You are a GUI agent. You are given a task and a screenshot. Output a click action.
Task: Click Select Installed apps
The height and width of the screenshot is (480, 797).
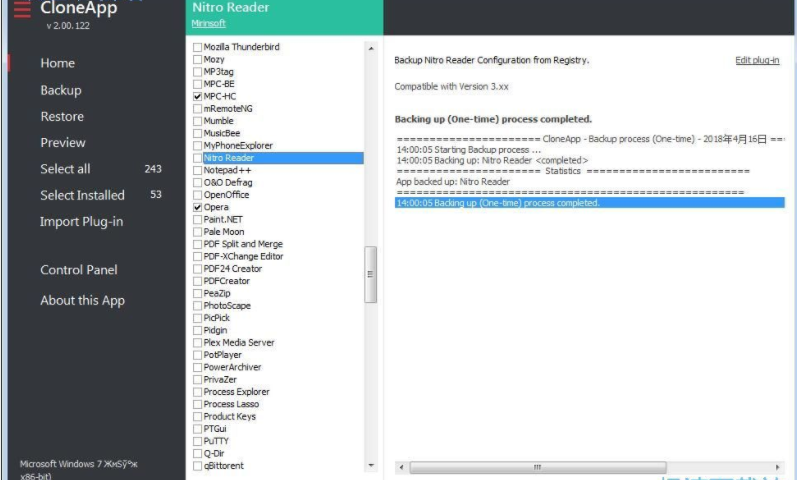coord(82,195)
